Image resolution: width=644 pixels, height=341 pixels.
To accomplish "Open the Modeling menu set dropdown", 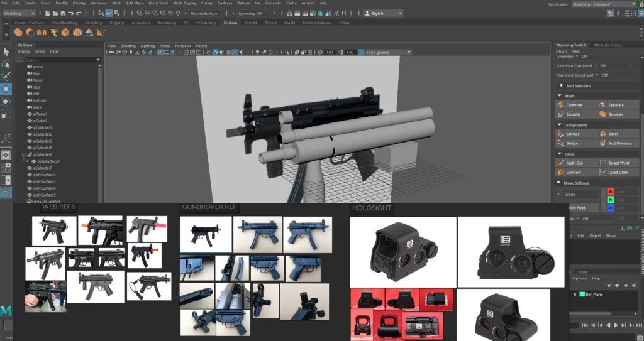I will [19, 14].
